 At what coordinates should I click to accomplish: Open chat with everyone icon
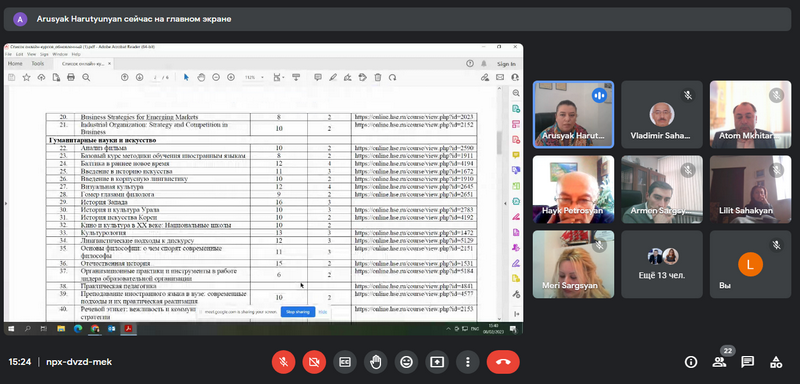(747, 362)
